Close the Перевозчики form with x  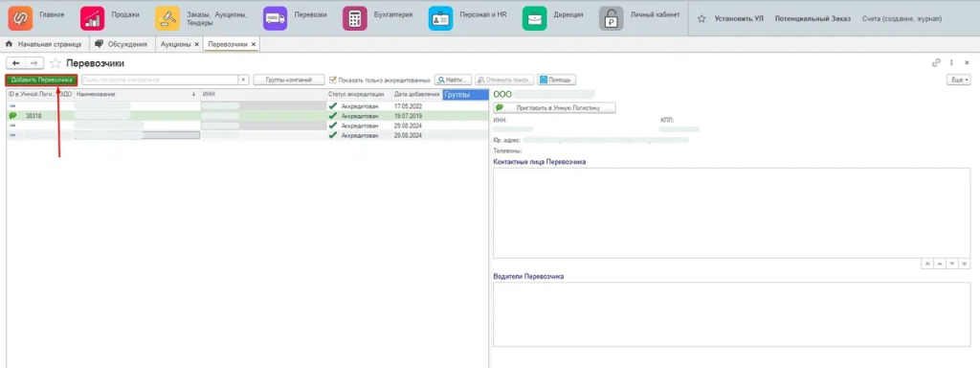click(967, 62)
